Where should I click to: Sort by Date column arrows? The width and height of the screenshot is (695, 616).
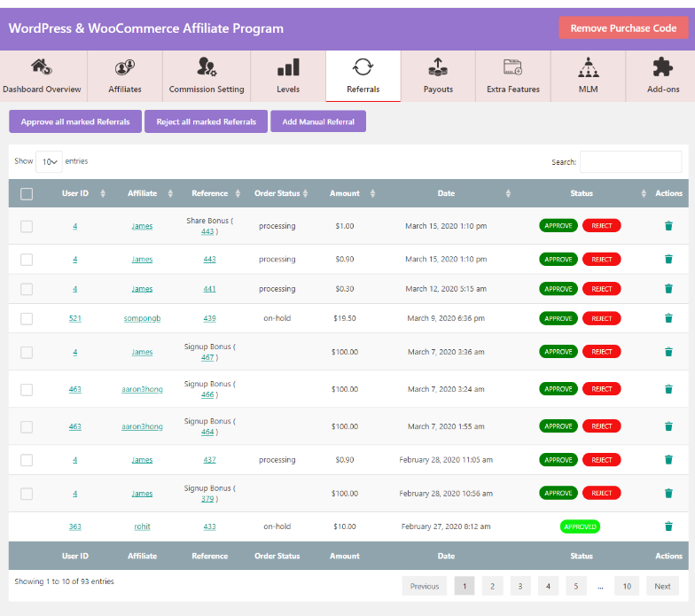[508, 193]
